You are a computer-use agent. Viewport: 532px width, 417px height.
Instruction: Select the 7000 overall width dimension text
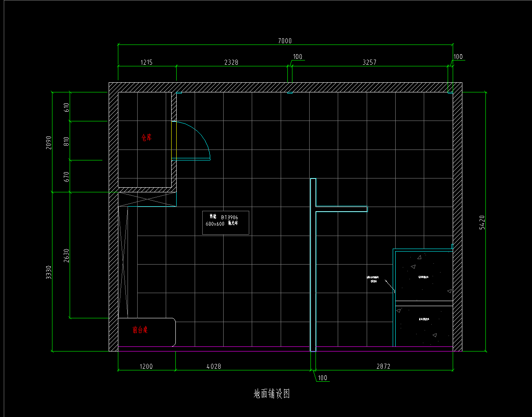pyautogui.click(x=284, y=41)
